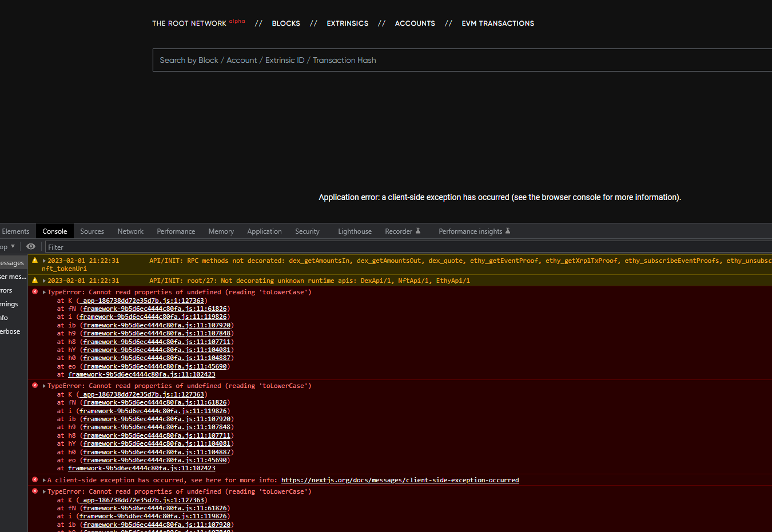Click the eye icon to create a live expression
This screenshot has height=532, width=772.
tap(31, 246)
